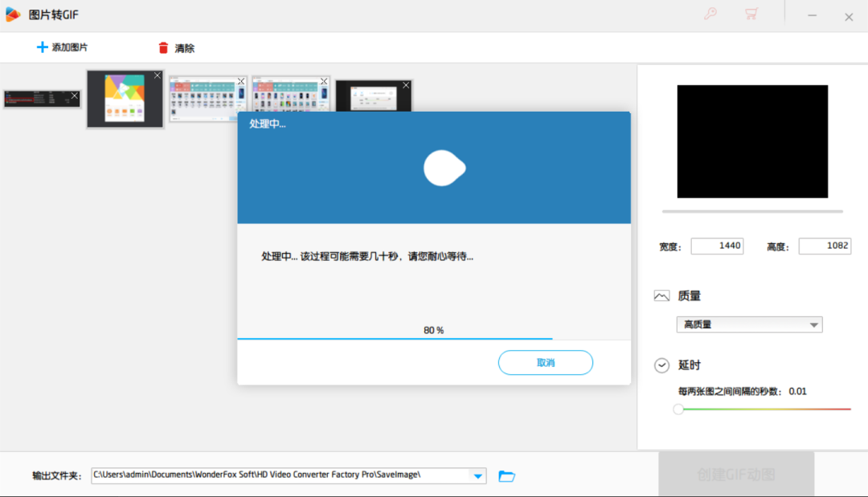
Task: Click the 每两张图之间间隔的秒数 text
Action: [730, 391]
